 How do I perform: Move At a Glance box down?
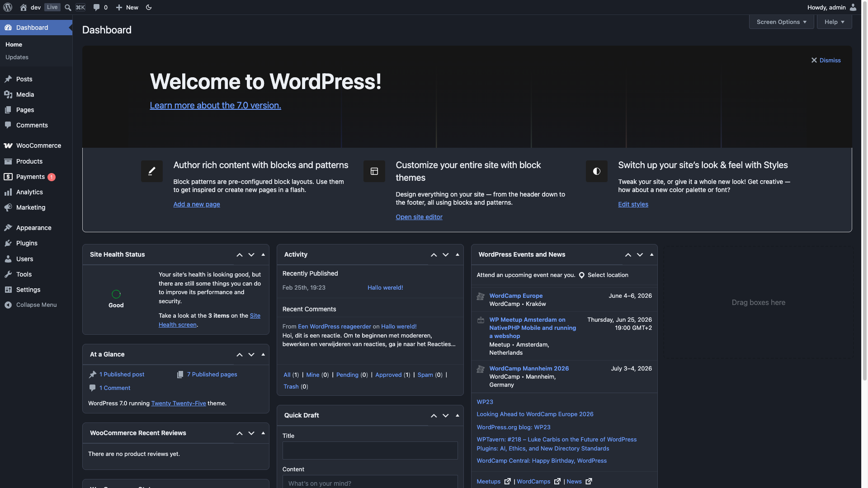point(251,355)
